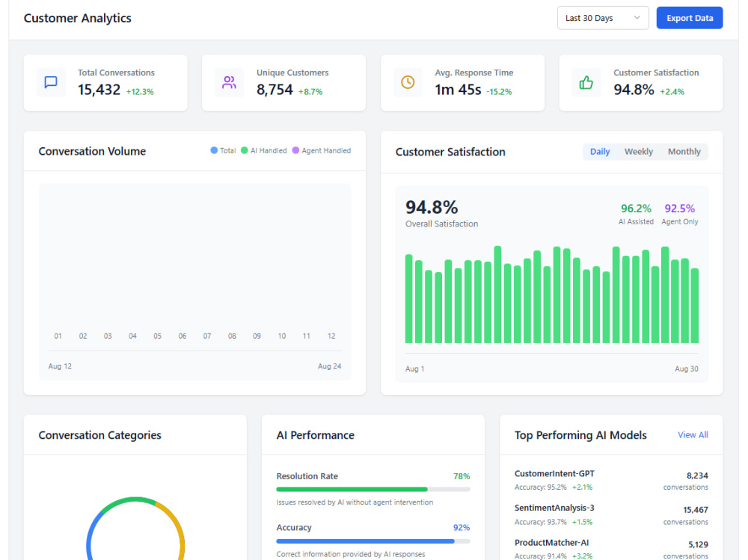Click the 15,432 total conversations value
Viewport: 748px width, 560px height.
coord(99,90)
